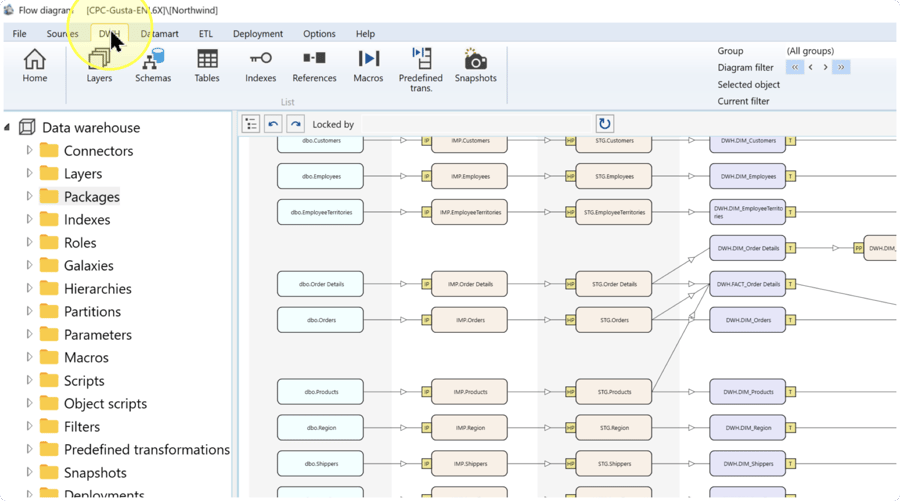The image size is (900, 501).
Task: Expand the Roles folder
Action: (29, 242)
